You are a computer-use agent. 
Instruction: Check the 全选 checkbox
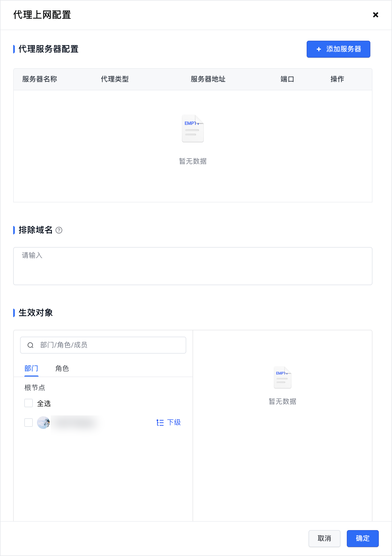29,403
